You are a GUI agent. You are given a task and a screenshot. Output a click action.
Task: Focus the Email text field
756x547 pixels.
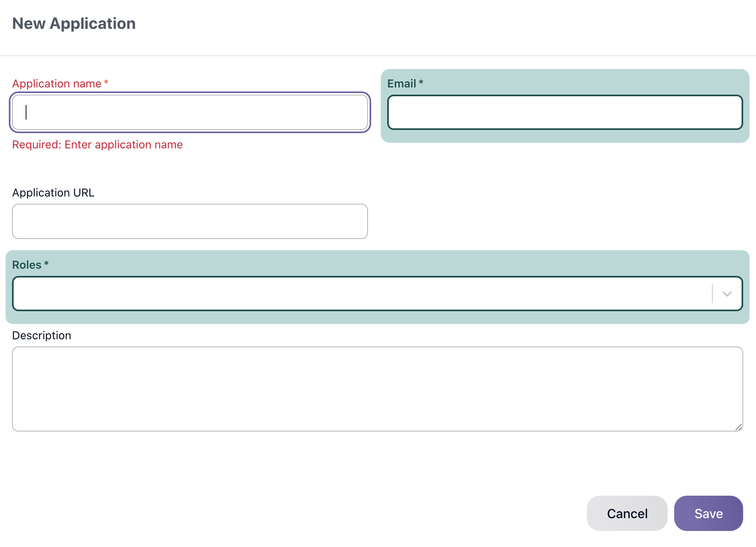tap(565, 112)
